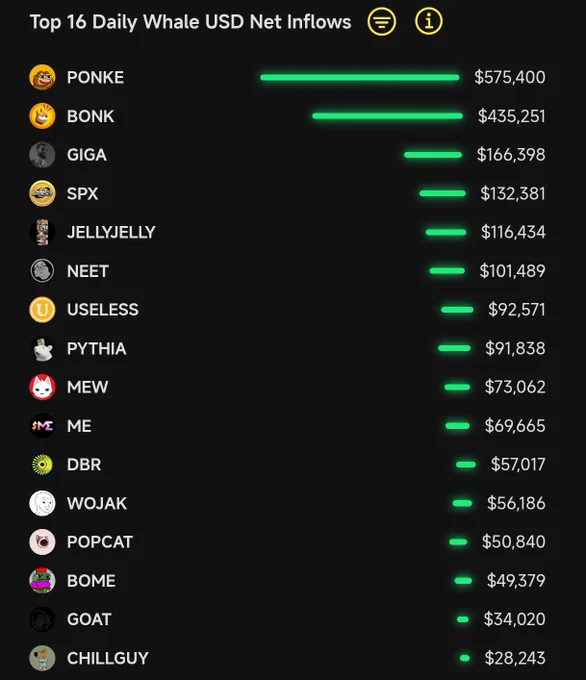The height and width of the screenshot is (680, 586).
Task: Select the GOAT $34,020 value
Action: 514,619
